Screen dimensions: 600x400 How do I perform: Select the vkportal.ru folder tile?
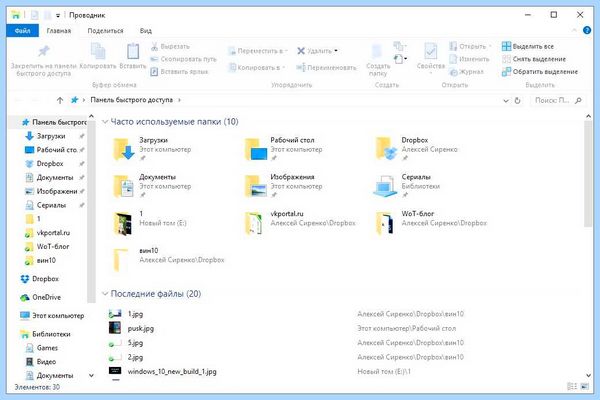coord(300,222)
